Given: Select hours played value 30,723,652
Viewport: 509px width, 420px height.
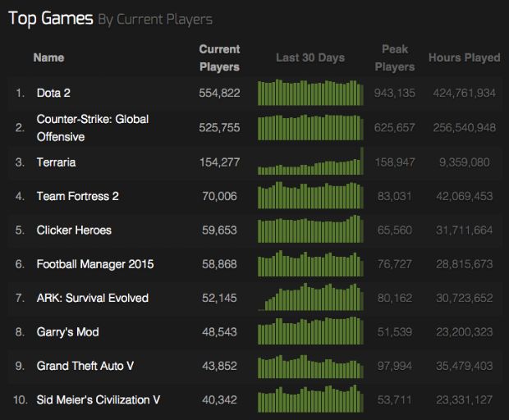Looking at the screenshot, I should point(464,298).
